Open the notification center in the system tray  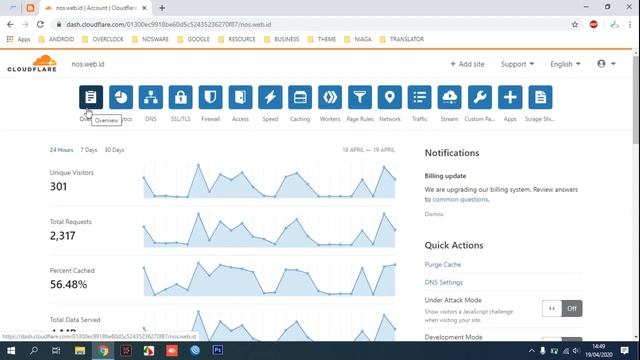[624, 351]
